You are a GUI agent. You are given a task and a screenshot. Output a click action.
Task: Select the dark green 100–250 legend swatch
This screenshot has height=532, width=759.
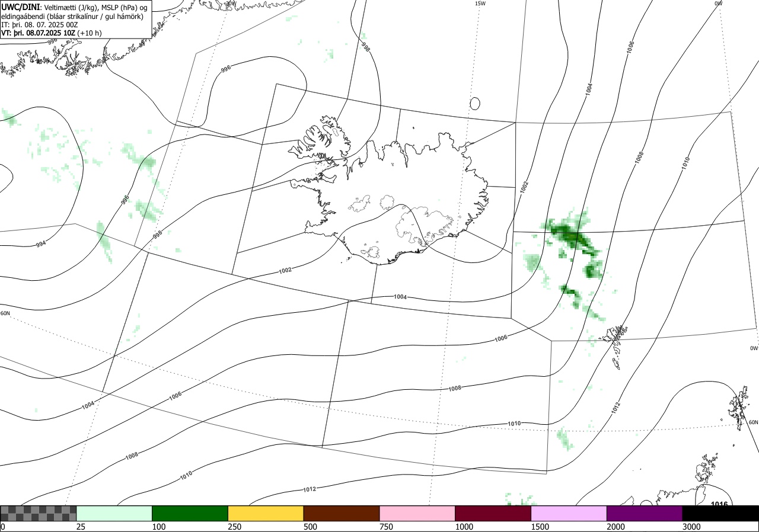point(190,513)
